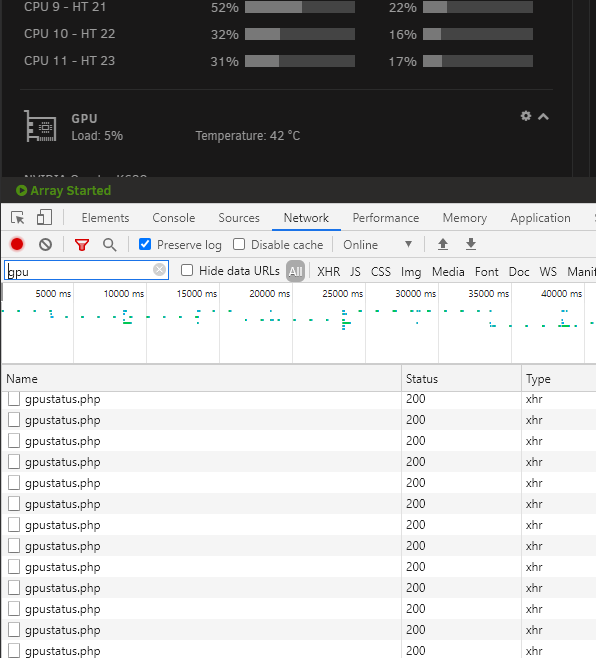
Task: Stop recording network log
Action: coord(17,244)
